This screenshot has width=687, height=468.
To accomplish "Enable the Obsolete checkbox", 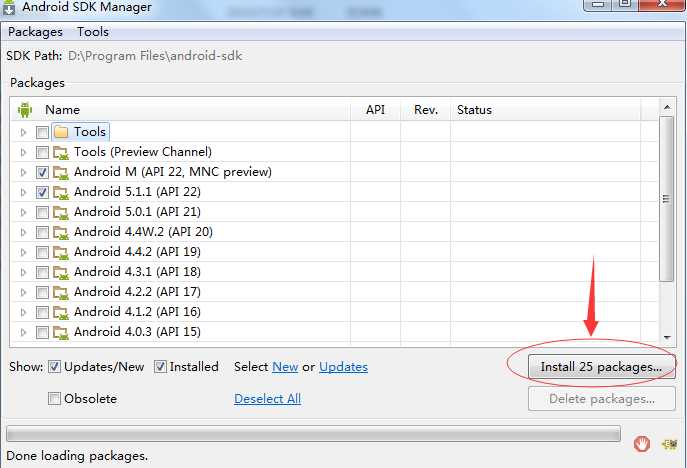I will click(x=54, y=399).
